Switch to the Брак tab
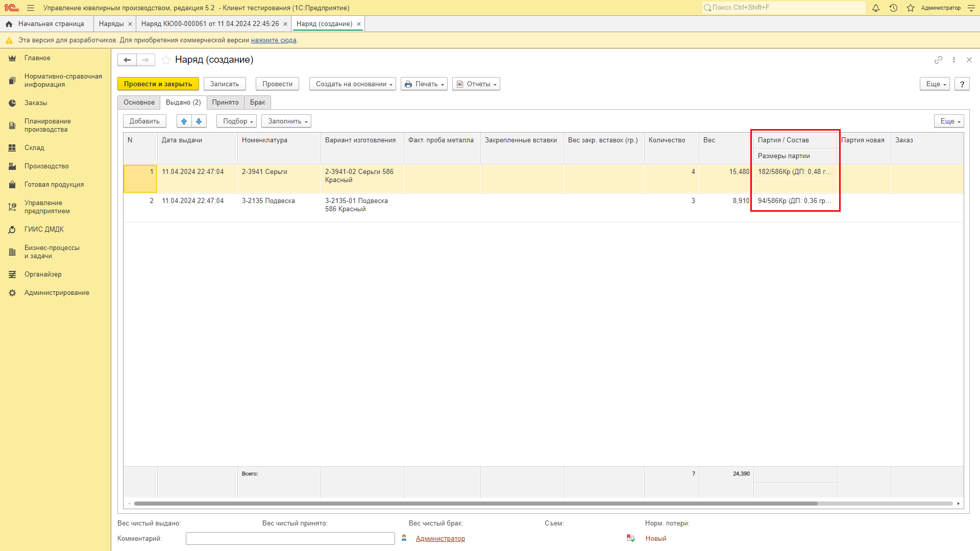Screen dimensions: 980x551 257,103
